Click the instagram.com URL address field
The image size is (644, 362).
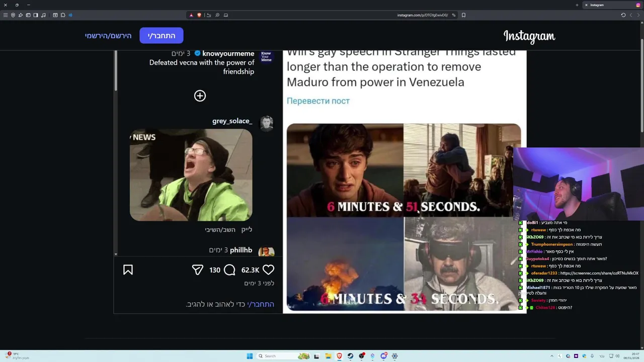point(422,15)
